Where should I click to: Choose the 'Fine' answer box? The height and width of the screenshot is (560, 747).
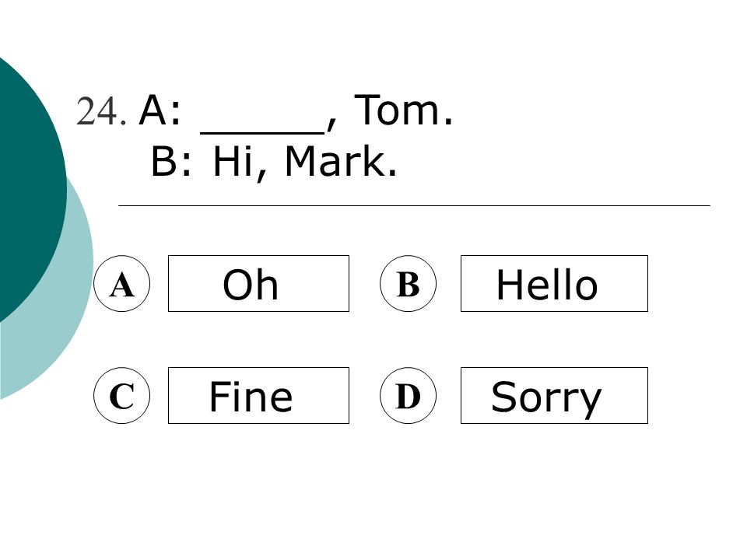(x=258, y=396)
